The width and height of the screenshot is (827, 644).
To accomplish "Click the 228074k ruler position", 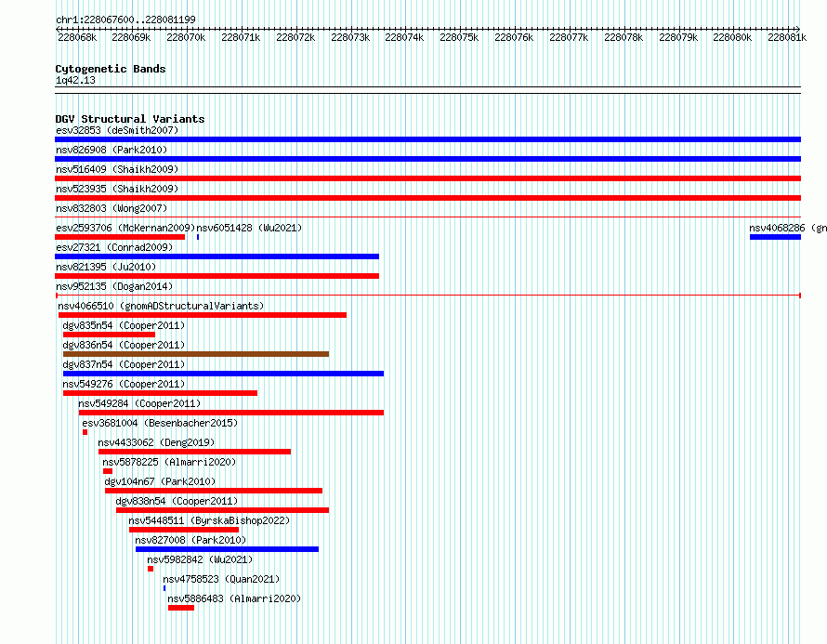I will (x=404, y=37).
